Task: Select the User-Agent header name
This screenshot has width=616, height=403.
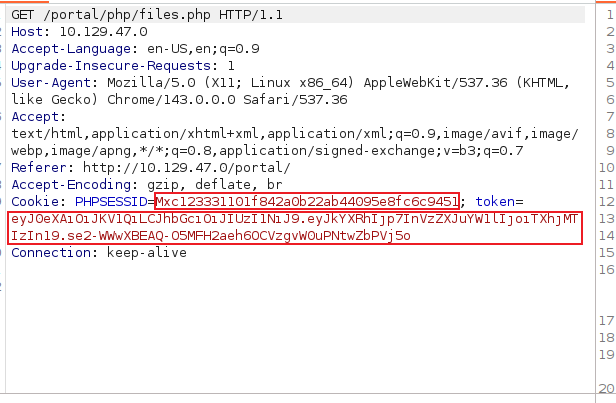Action: [51, 82]
